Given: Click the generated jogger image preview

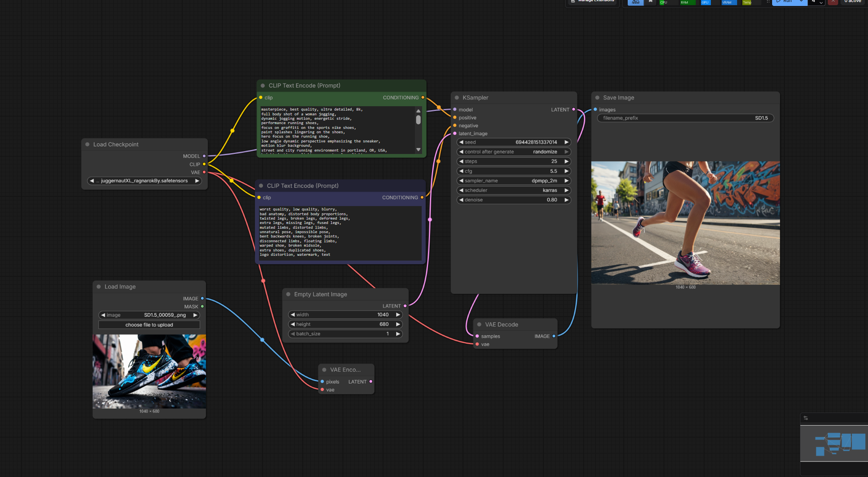Looking at the screenshot, I should pyautogui.click(x=685, y=223).
